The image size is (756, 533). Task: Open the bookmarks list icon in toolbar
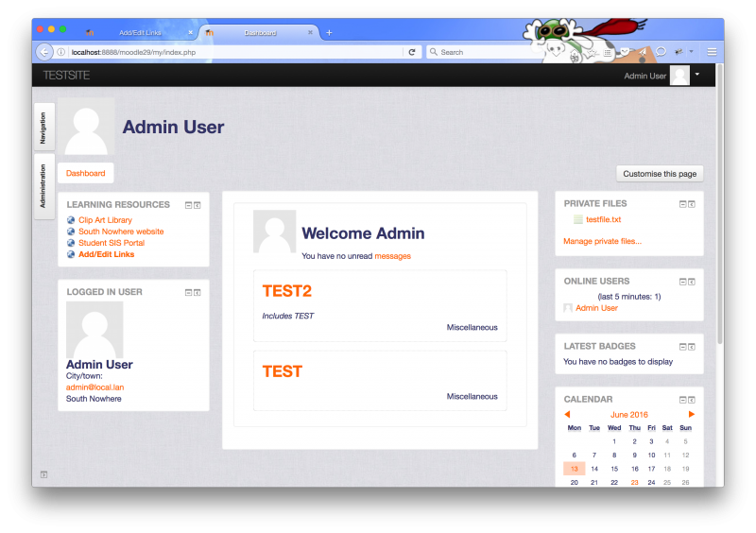pyautogui.click(x=608, y=52)
